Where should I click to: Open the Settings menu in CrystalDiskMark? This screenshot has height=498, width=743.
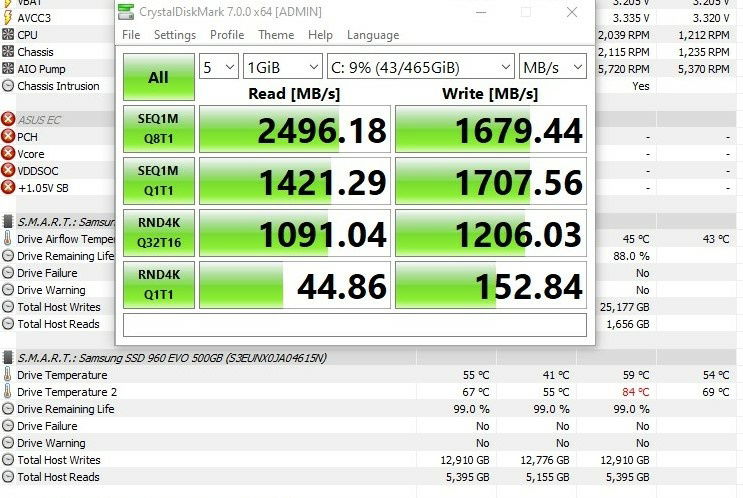175,35
